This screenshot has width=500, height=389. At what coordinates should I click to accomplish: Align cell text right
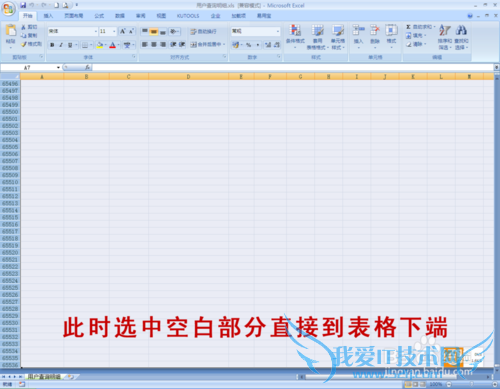(163, 44)
